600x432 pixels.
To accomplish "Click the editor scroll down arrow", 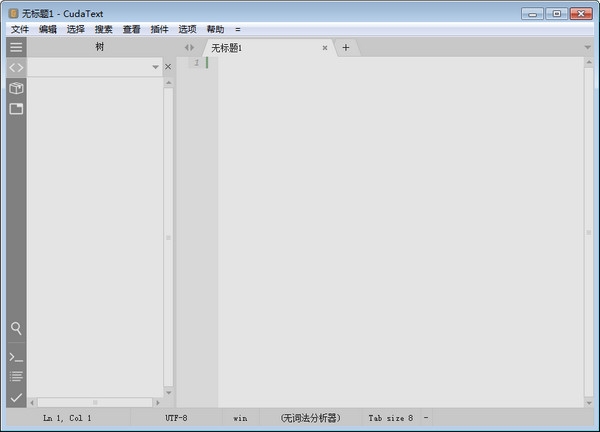I will coord(589,403).
